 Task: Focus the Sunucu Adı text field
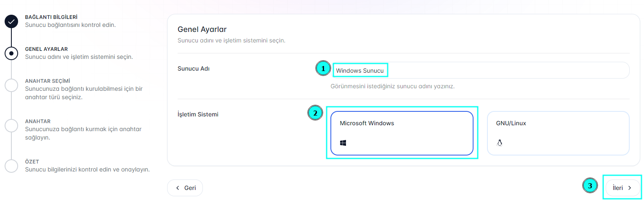pyautogui.click(x=480, y=71)
